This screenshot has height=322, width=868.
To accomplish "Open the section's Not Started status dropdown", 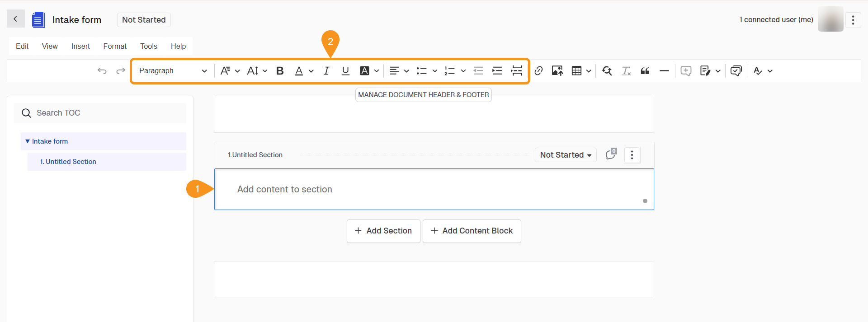I will [x=565, y=155].
